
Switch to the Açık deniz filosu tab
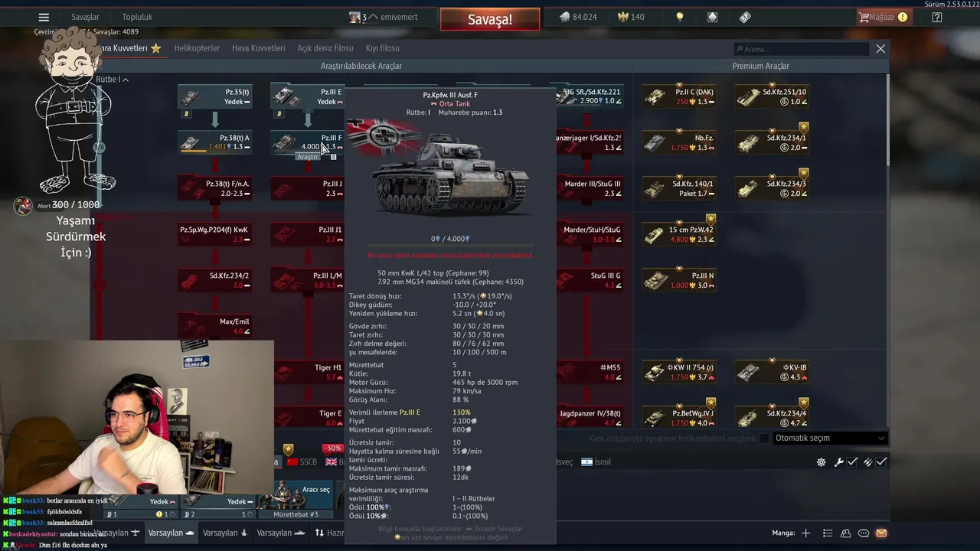[x=325, y=48]
